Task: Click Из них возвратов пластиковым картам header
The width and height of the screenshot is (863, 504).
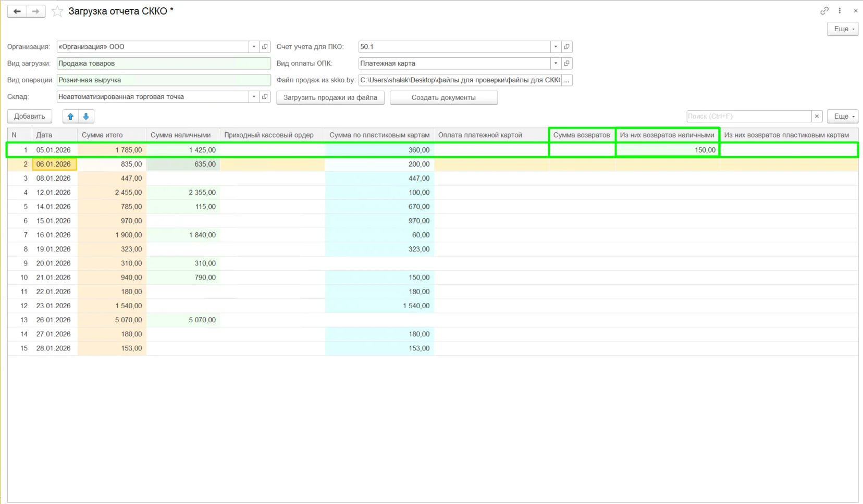Action: tap(788, 135)
